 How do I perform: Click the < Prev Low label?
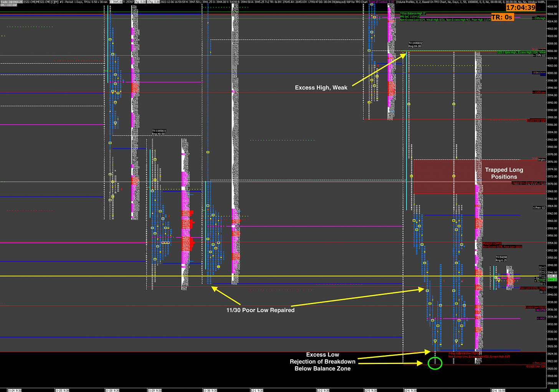539,363
